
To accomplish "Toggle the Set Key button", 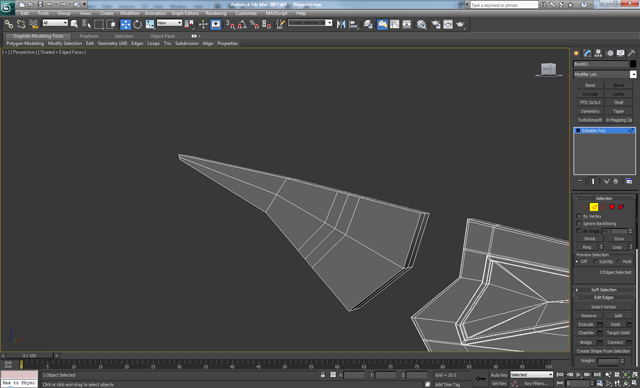I will [x=499, y=384].
